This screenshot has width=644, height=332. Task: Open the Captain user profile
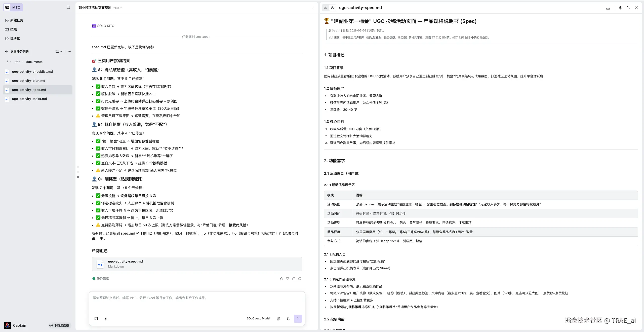pyautogui.click(x=15, y=325)
